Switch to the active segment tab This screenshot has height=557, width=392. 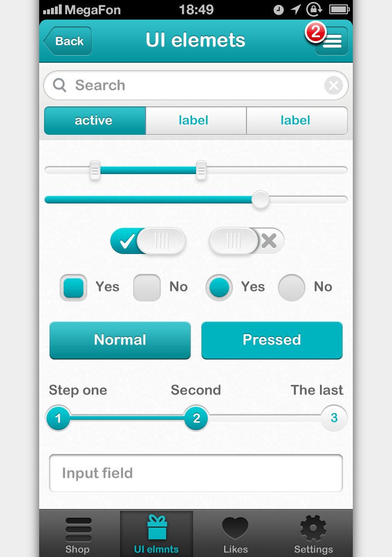pos(95,121)
